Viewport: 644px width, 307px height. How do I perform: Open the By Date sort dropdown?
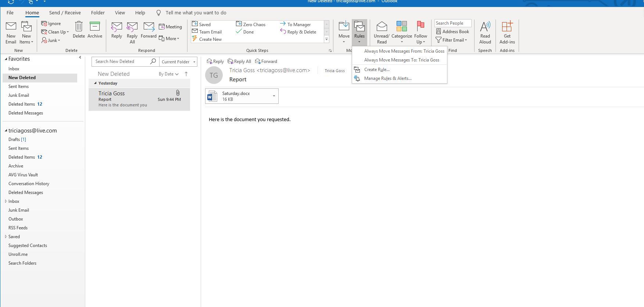(x=168, y=74)
